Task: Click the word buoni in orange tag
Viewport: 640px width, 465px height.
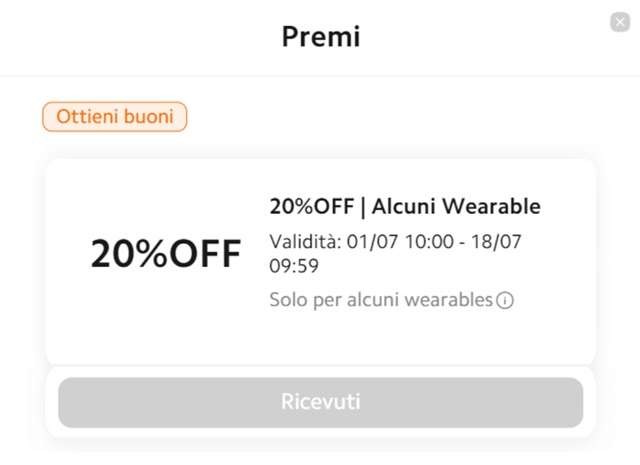Action: (149, 117)
